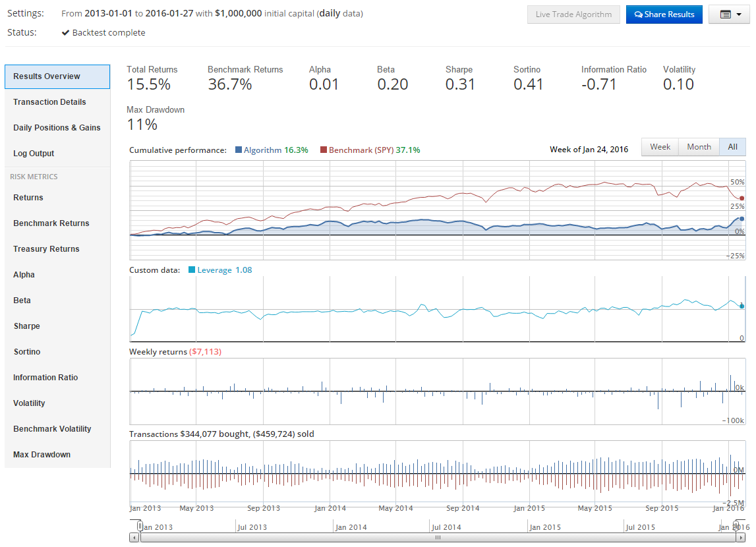Screen dimensions: 756x547
Task: Click the Share Results button
Action: pyautogui.click(x=664, y=14)
